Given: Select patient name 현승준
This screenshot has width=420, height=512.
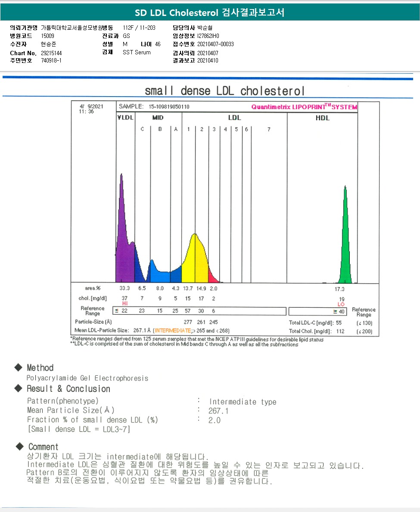Looking at the screenshot, I should pyautogui.click(x=49, y=44).
